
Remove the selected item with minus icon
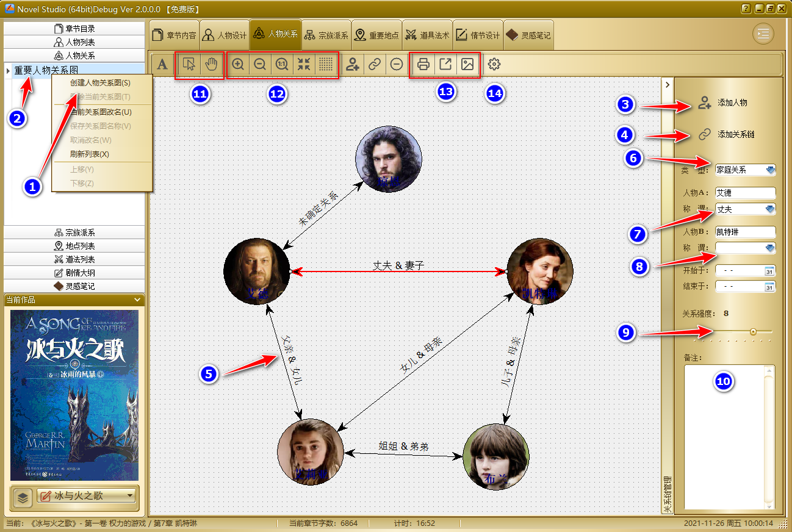397,65
